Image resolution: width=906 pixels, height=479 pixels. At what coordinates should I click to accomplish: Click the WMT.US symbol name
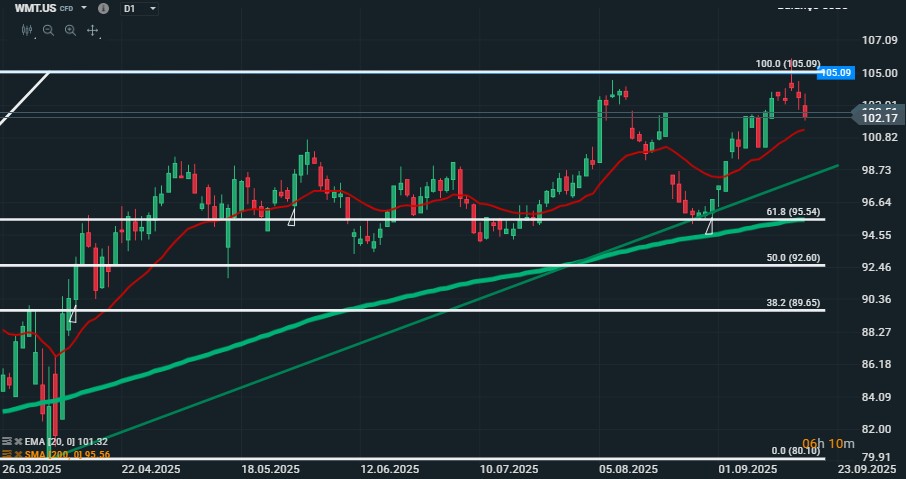click(35, 8)
